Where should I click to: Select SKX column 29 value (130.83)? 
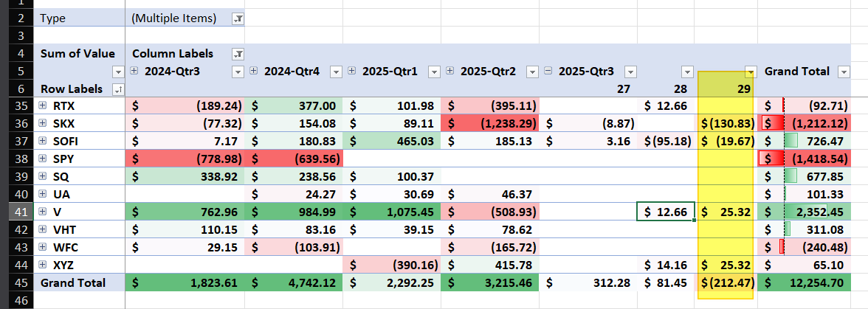726,124
